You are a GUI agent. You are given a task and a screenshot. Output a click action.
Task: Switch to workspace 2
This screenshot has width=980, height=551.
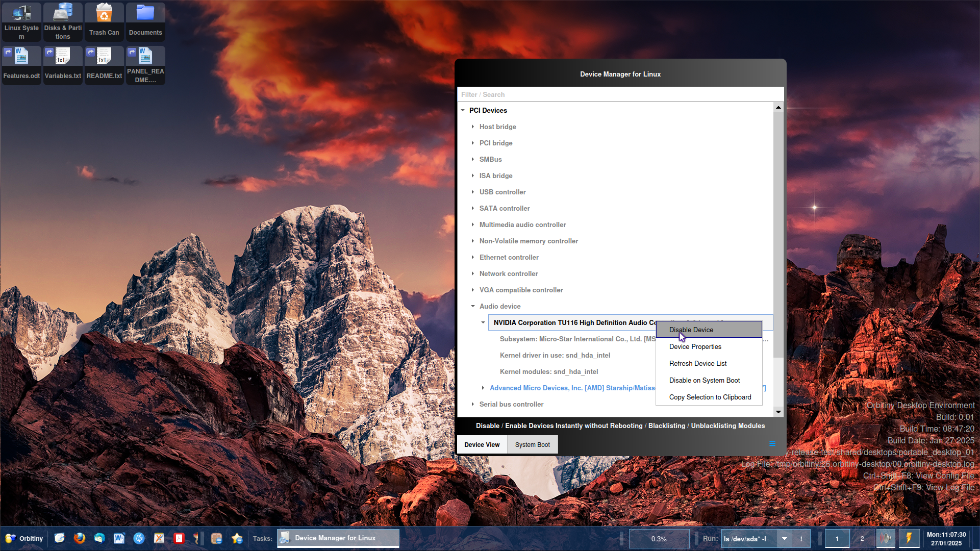click(x=862, y=538)
